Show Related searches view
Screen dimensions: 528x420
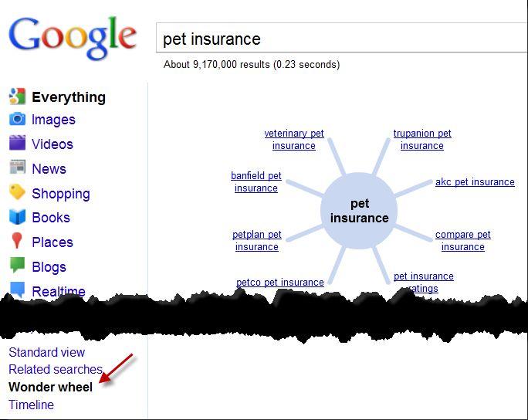coord(55,369)
